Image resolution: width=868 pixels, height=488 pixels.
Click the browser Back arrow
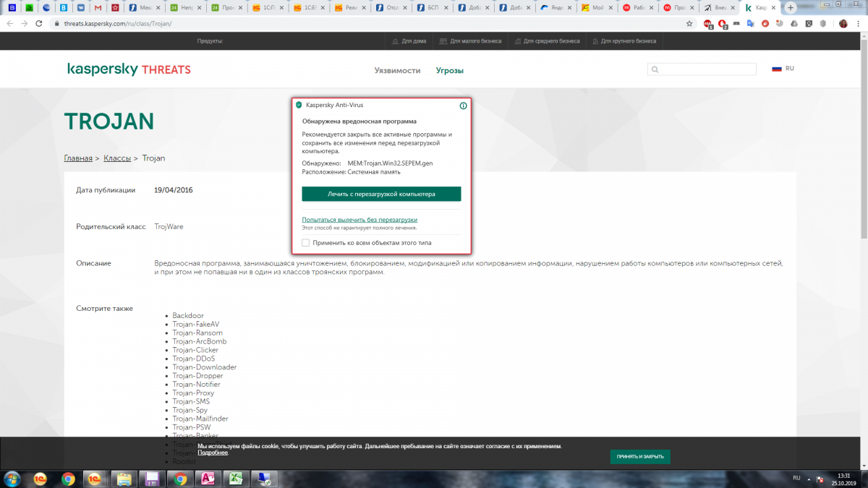[x=9, y=23]
